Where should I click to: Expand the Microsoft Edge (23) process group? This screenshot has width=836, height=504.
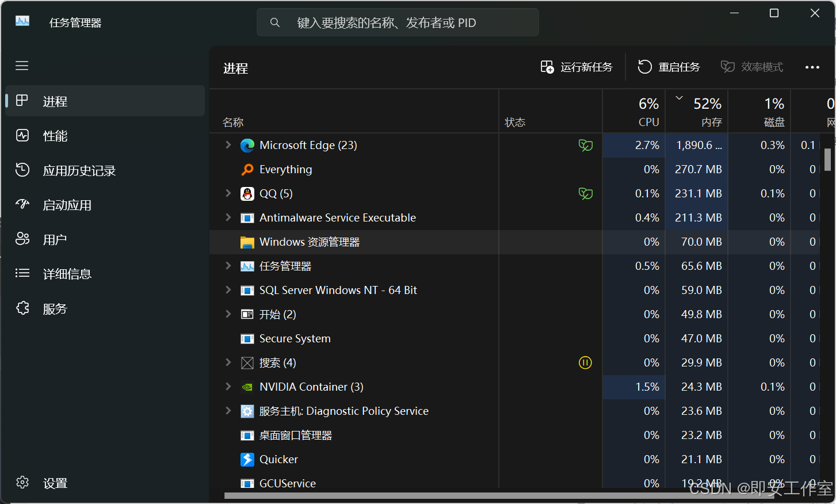(228, 145)
